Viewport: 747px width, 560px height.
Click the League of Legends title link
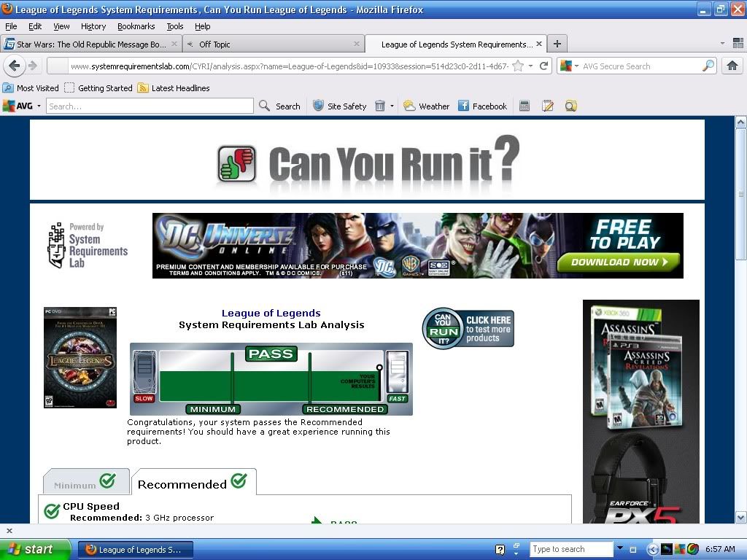[271, 313]
